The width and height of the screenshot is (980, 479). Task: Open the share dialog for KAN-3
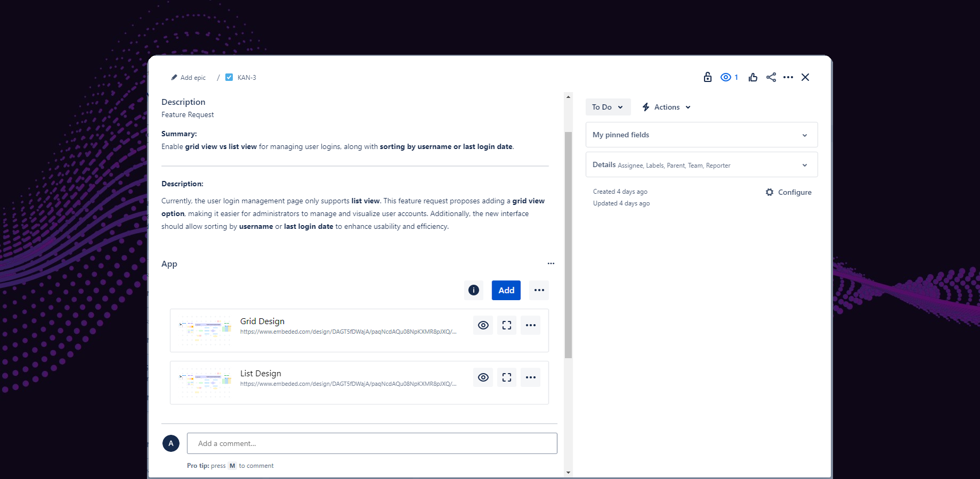[771, 77]
